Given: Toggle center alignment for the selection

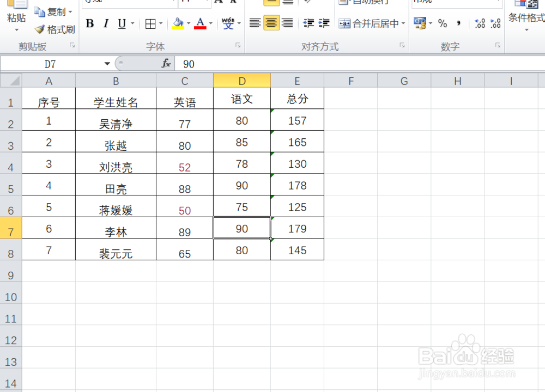Looking at the screenshot, I should pyautogui.click(x=271, y=23).
